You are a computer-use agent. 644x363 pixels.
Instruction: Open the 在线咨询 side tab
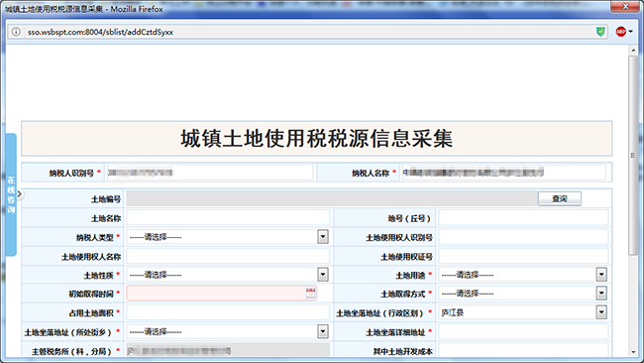[11, 194]
